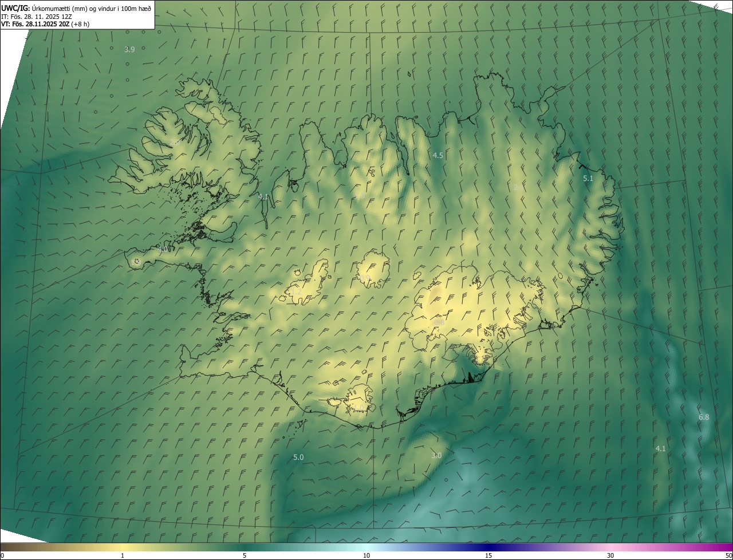
Task: Click the 5.0 value label on the map
Action: coord(298,457)
